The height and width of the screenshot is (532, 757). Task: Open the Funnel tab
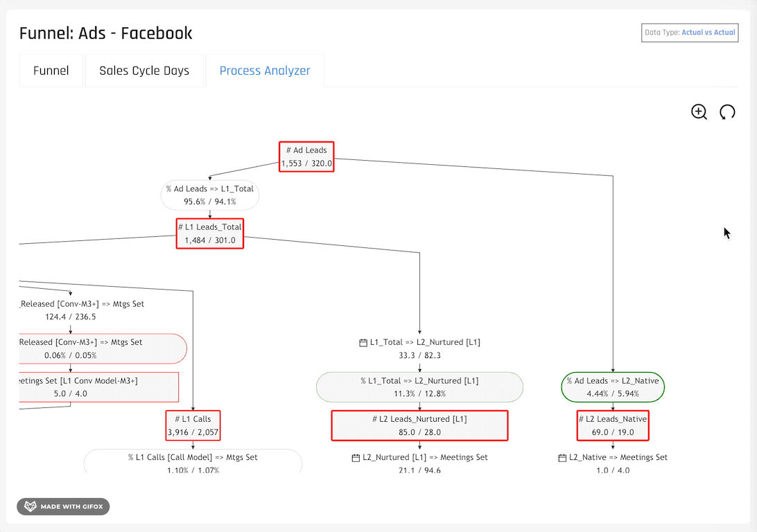tap(51, 71)
